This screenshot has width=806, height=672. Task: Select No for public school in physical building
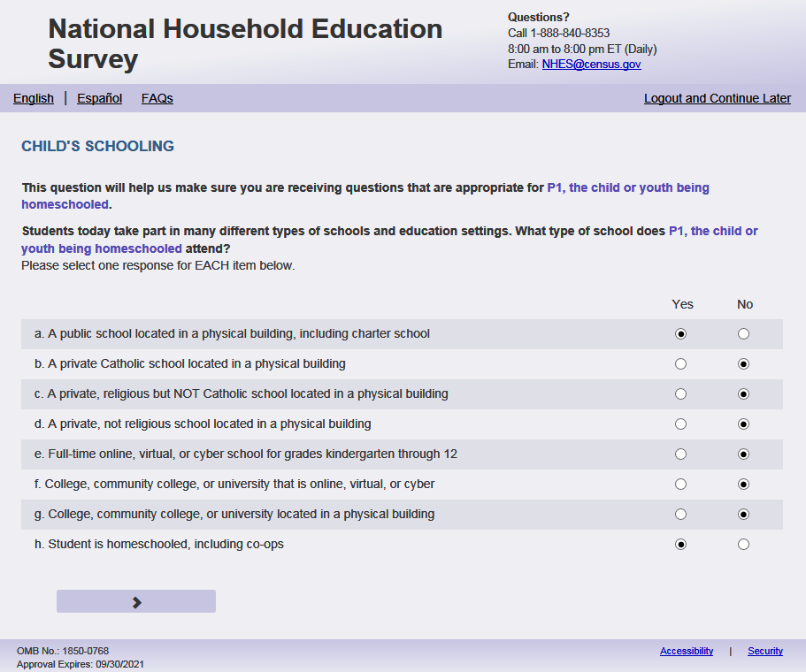click(x=743, y=334)
